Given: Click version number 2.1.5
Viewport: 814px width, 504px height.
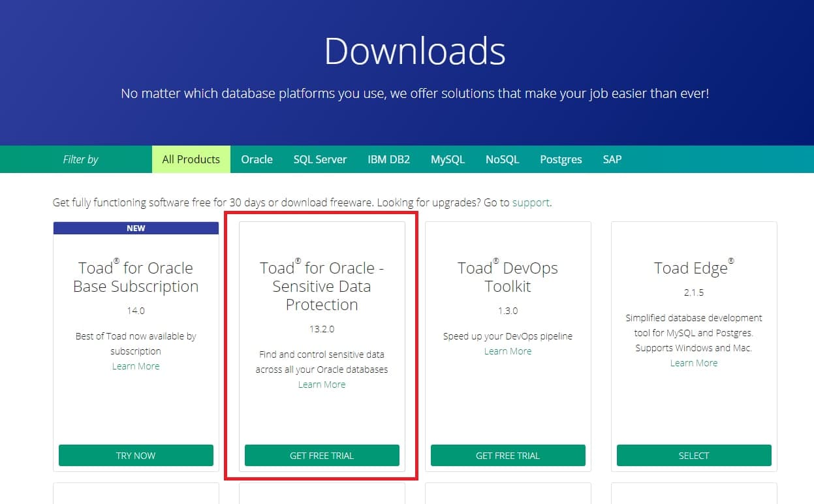Looking at the screenshot, I should [694, 292].
